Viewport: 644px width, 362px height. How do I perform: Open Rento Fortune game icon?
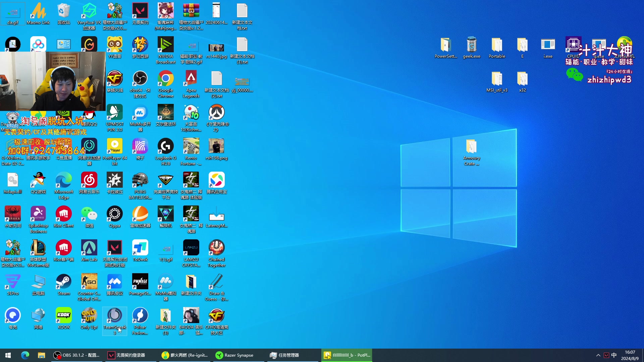[x=191, y=152]
